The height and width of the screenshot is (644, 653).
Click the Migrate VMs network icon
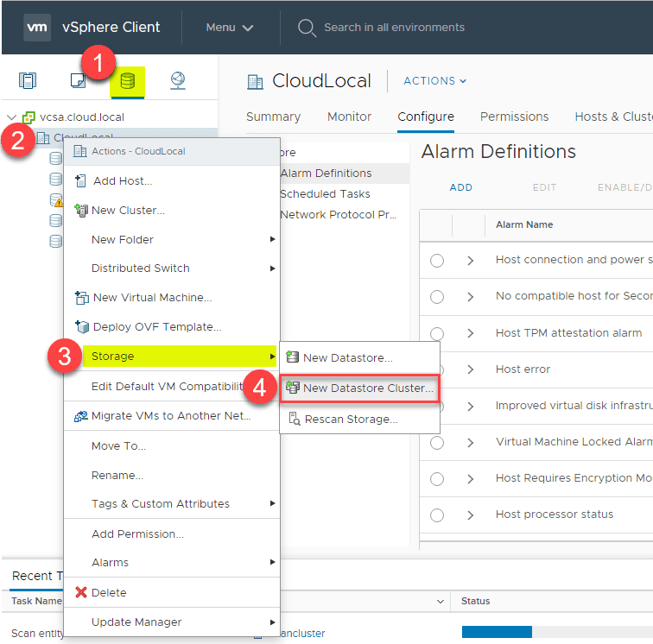[x=81, y=416]
